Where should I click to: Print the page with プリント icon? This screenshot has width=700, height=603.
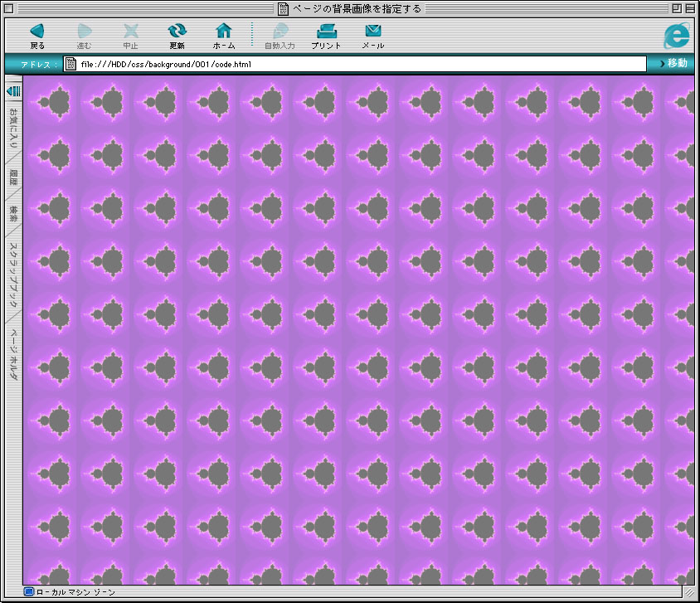(x=326, y=32)
